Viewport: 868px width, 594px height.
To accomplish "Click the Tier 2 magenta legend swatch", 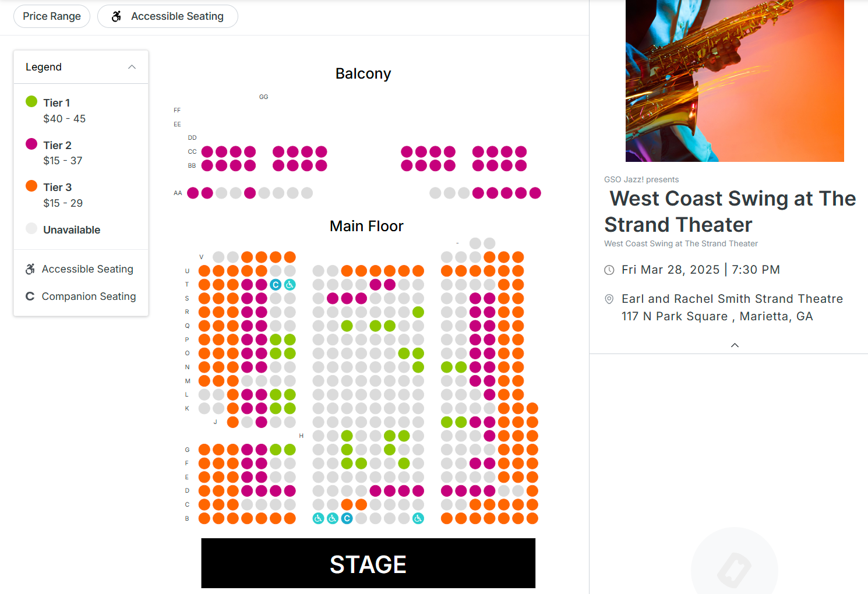I will [31, 144].
